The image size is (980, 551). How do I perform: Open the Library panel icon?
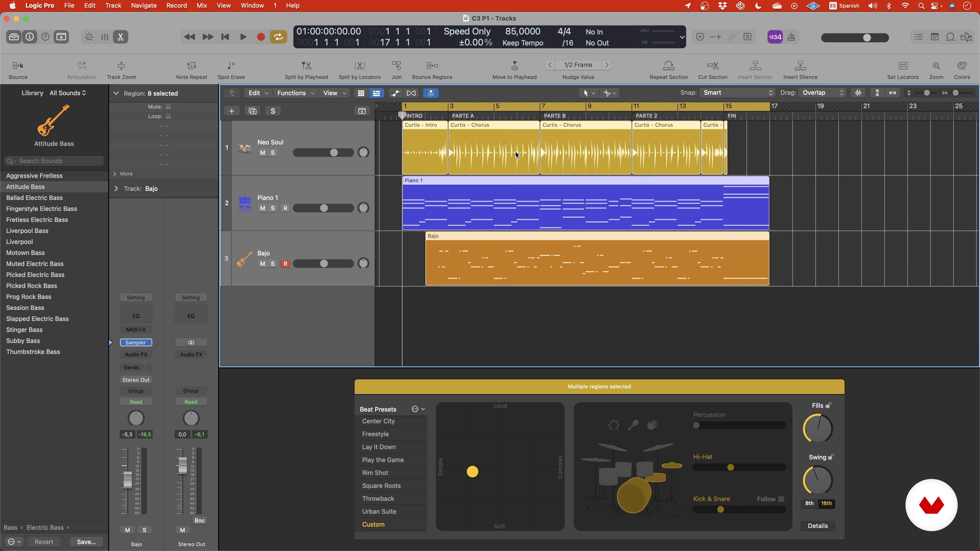click(x=14, y=37)
